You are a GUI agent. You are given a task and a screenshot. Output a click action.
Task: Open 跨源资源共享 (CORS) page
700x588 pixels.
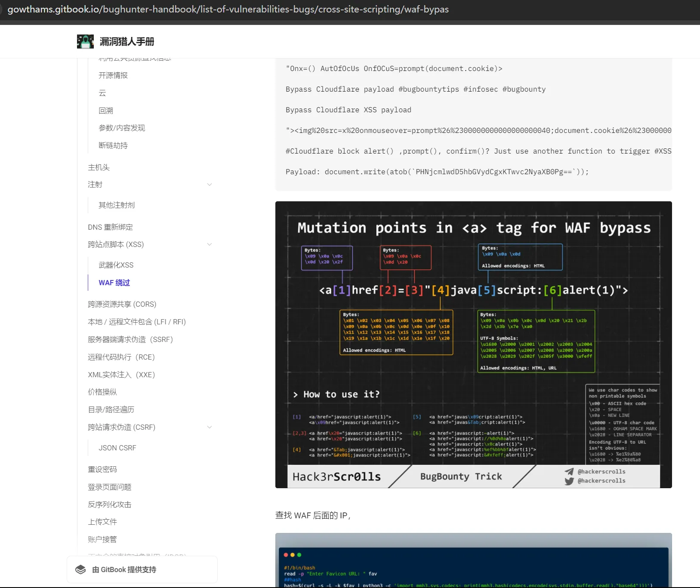tap(122, 304)
